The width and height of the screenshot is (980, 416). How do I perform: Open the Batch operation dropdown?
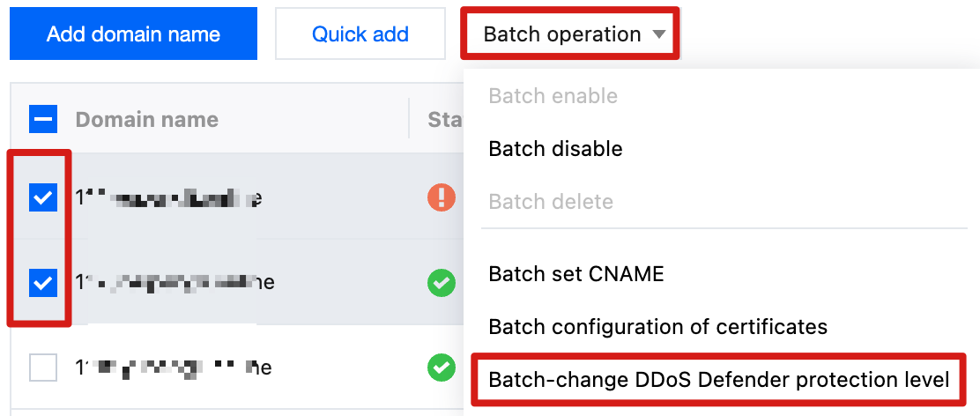pyautogui.click(x=564, y=34)
